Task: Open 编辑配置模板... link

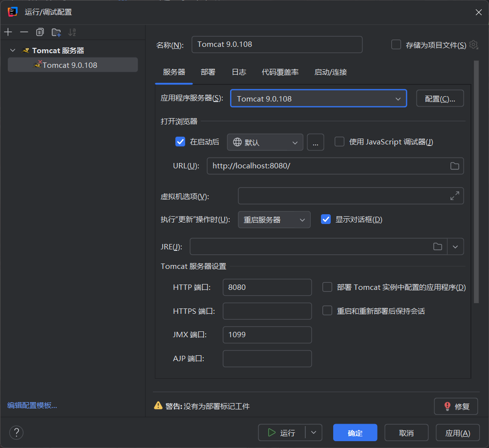Action: tap(32, 405)
